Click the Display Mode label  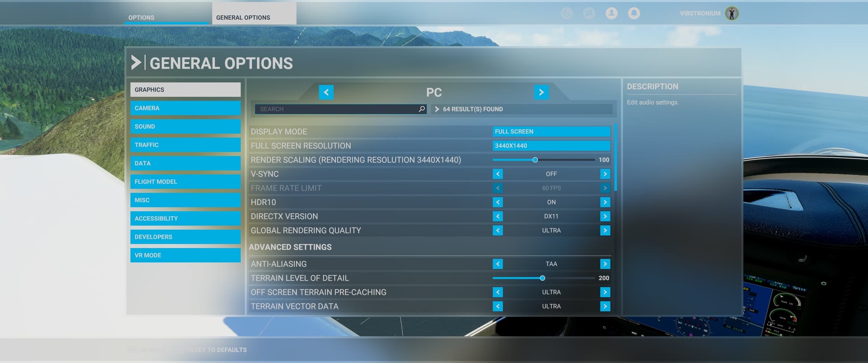click(279, 131)
